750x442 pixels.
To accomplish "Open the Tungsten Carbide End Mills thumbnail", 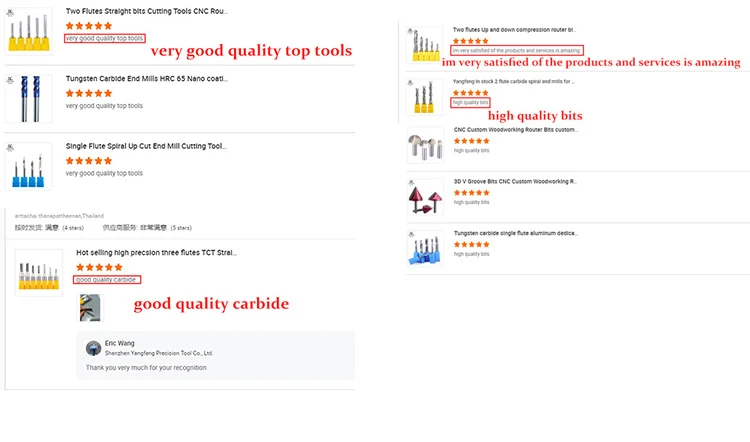I will 28,95.
